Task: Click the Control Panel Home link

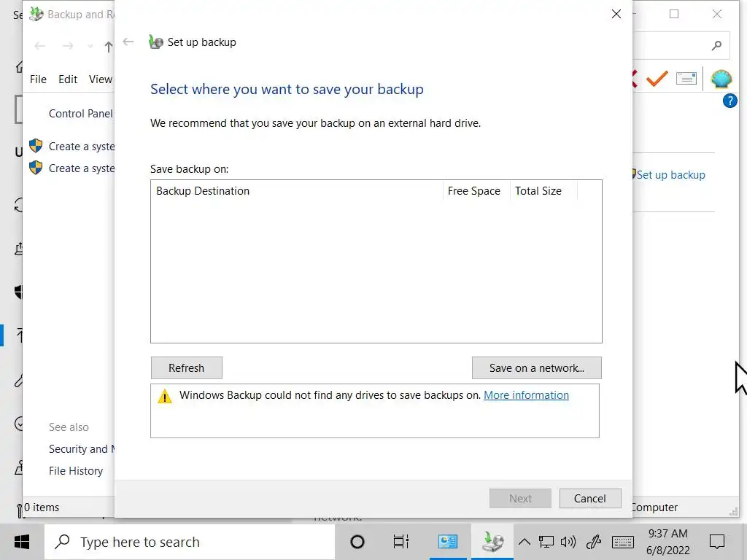Action: pyautogui.click(x=81, y=113)
